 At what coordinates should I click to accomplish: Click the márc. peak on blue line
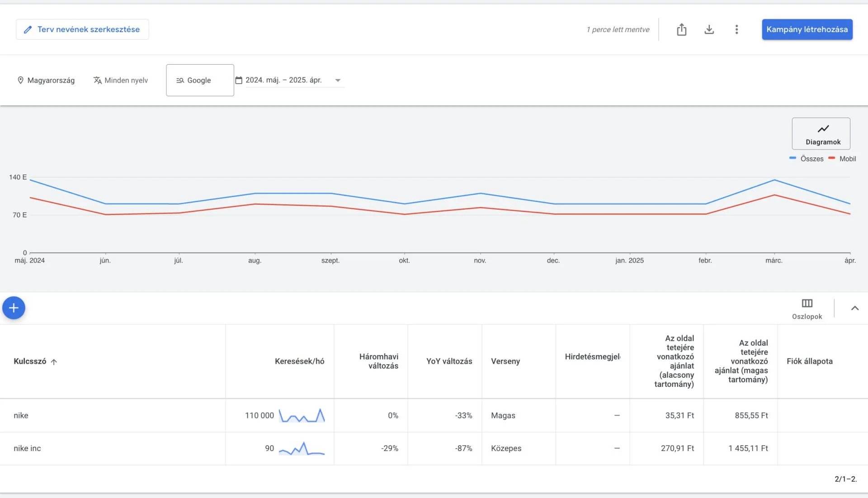point(774,180)
